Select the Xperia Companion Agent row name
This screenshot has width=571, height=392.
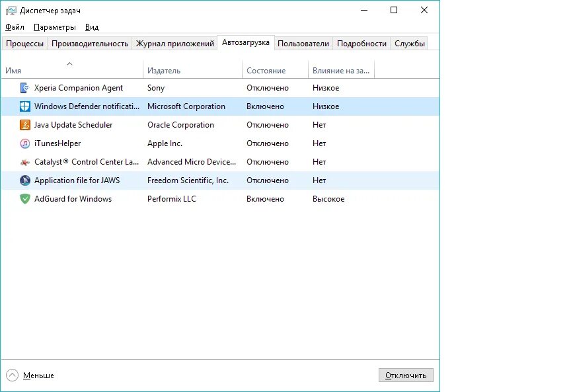pos(78,88)
